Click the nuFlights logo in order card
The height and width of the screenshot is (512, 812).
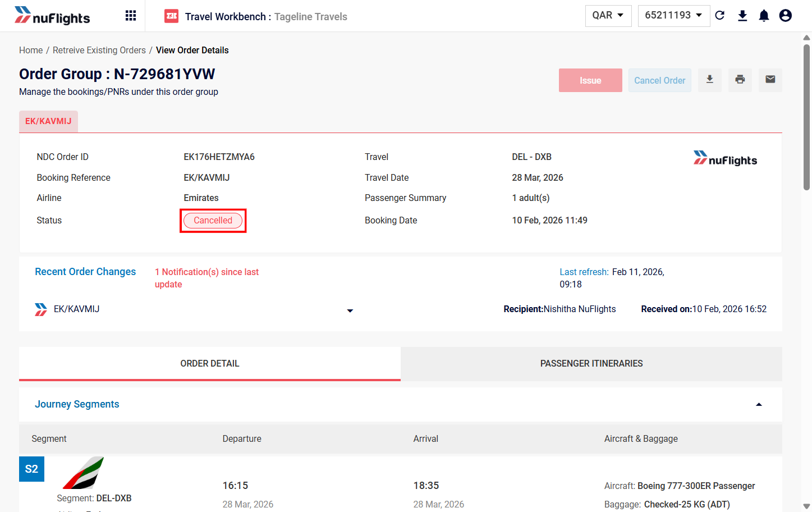click(725, 159)
